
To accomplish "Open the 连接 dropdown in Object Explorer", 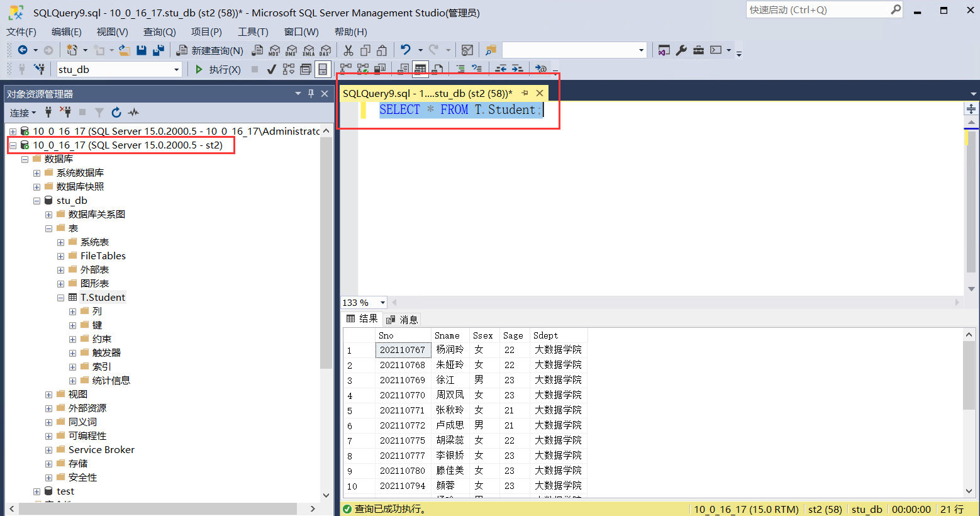I will (23, 113).
